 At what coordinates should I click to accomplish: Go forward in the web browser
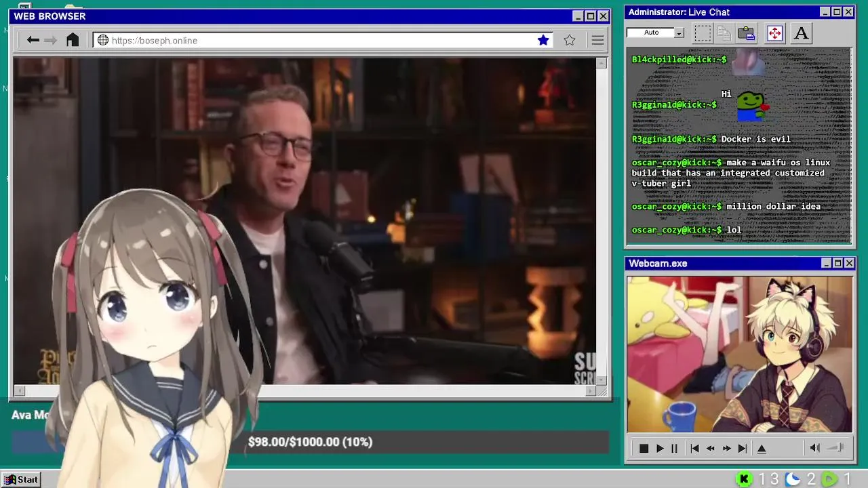(x=51, y=40)
